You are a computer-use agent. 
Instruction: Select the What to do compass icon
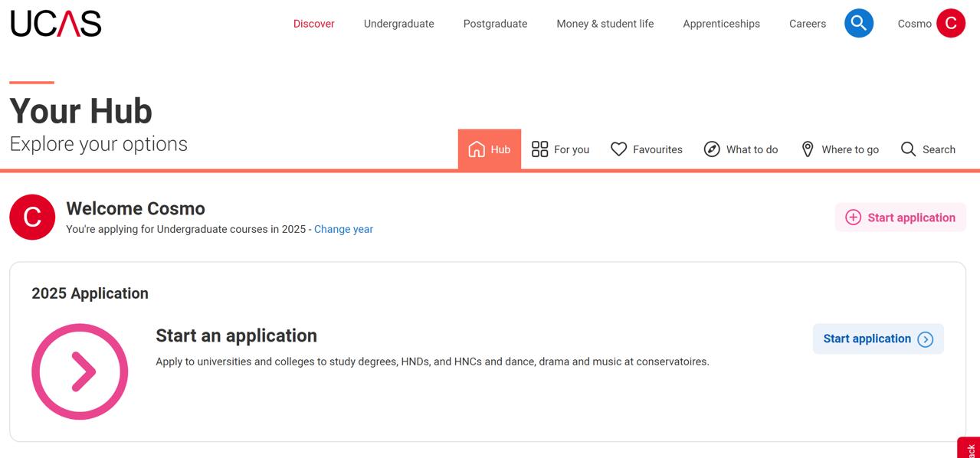pos(712,149)
